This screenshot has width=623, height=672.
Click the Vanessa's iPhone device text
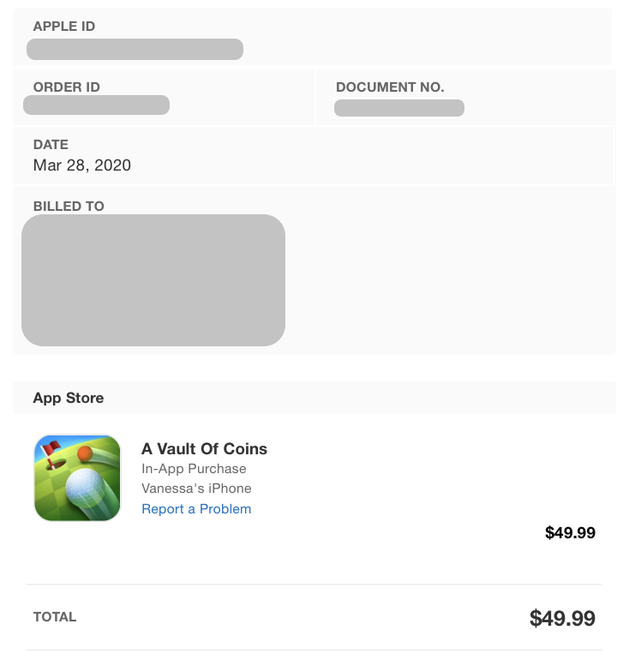[x=196, y=489]
